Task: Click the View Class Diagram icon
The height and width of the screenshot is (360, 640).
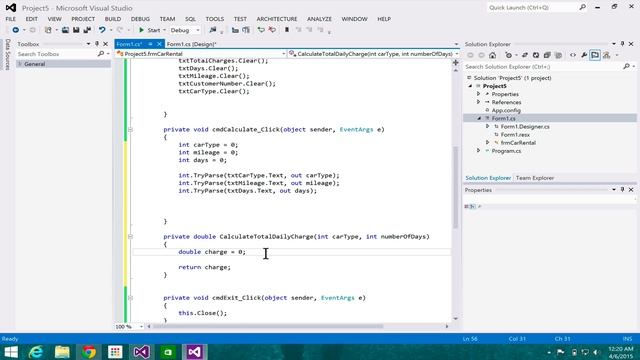Action: [607, 55]
